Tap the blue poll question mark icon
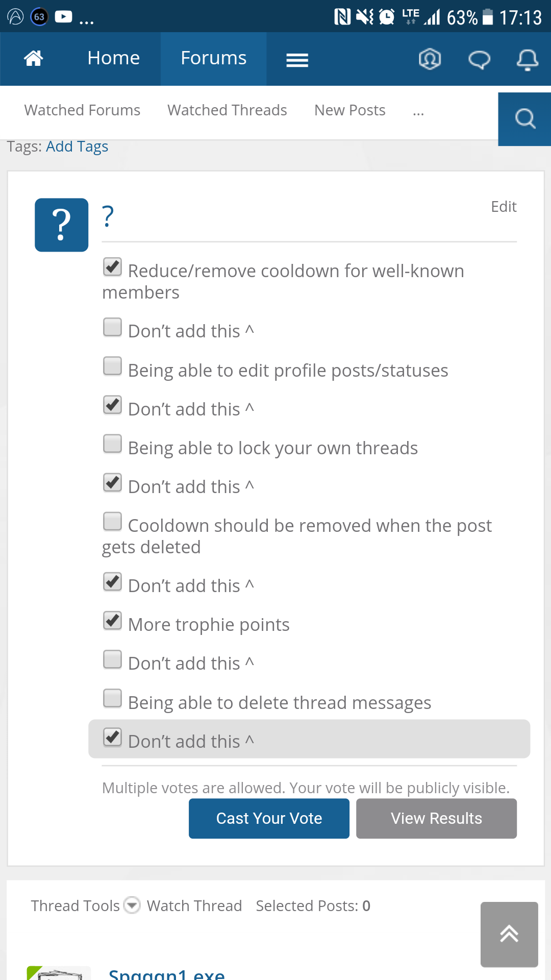Viewport: 551px width, 980px height. (x=62, y=225)
